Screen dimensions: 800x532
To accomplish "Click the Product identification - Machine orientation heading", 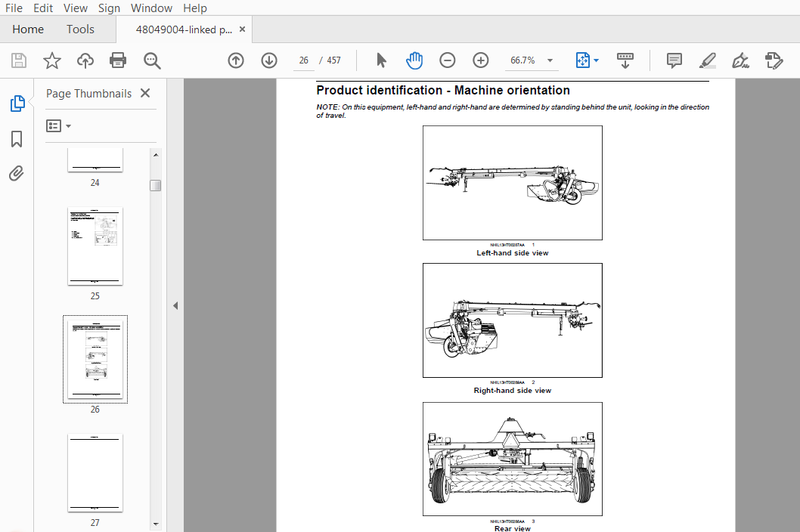I will point(443,90).
